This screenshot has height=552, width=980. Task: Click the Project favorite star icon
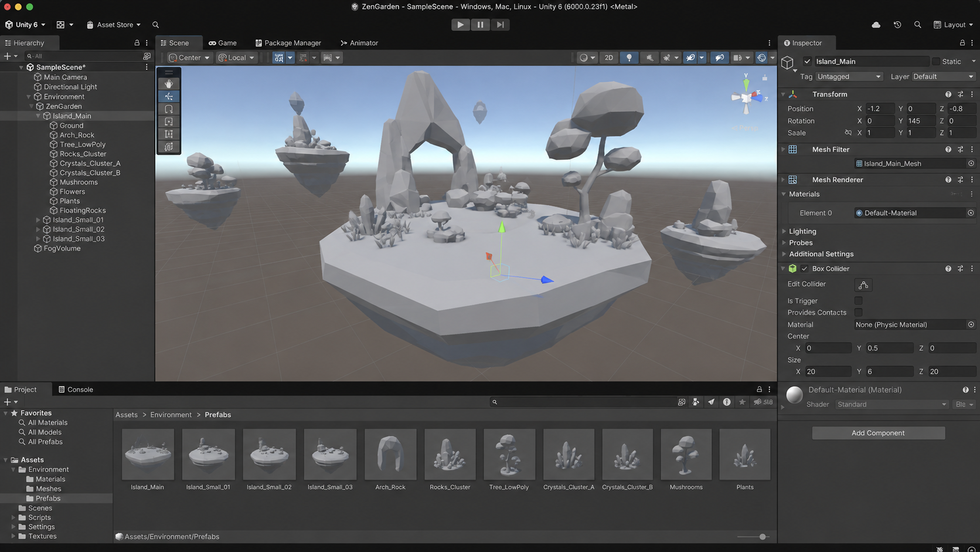click(742, 402)
